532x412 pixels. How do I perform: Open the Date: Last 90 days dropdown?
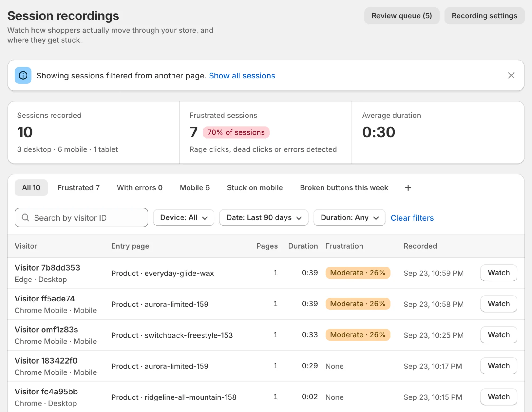click(264, 217)
